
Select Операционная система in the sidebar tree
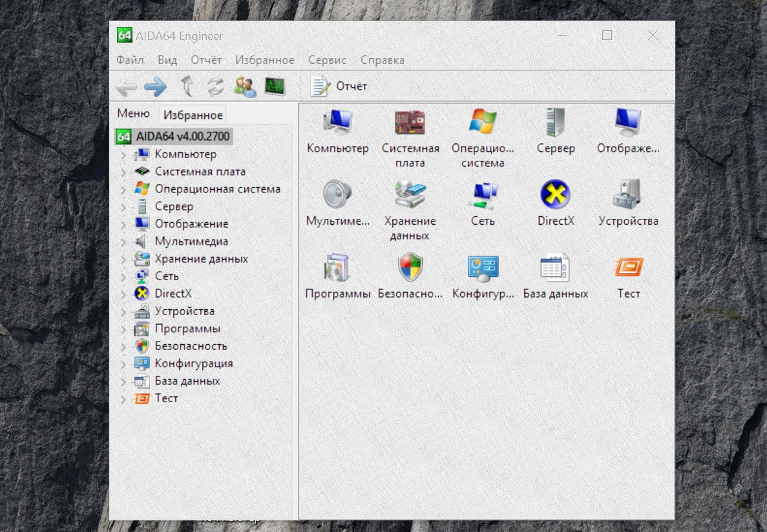point(218,189)
